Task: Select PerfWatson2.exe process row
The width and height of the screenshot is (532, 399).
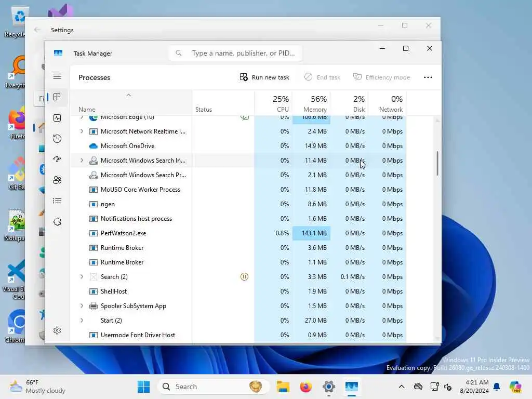Action: point(238,233)
